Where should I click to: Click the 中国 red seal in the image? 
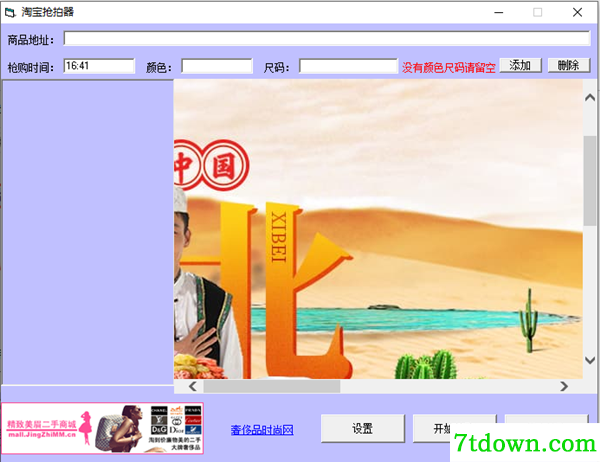tap(211, 165)
